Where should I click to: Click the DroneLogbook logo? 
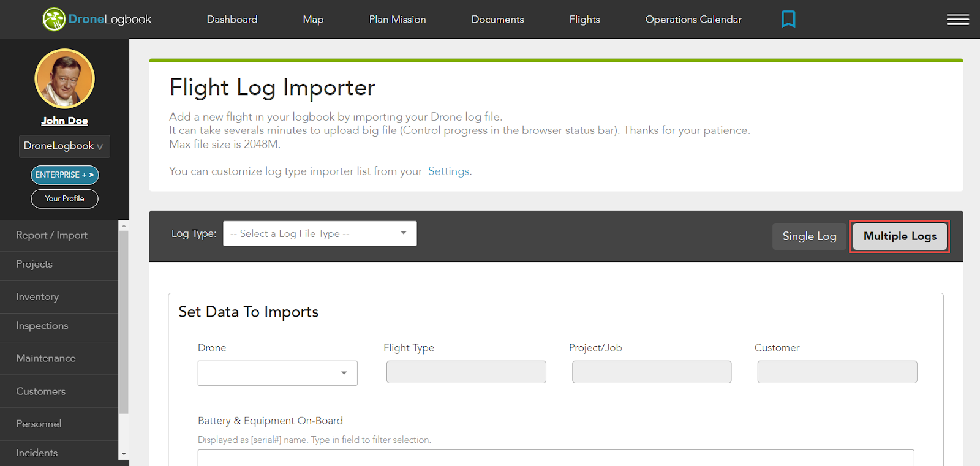(97, 19)
